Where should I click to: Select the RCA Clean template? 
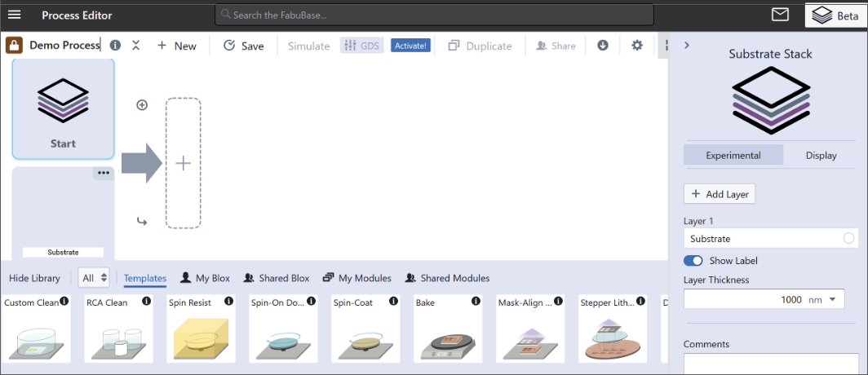tap(118, 329)
